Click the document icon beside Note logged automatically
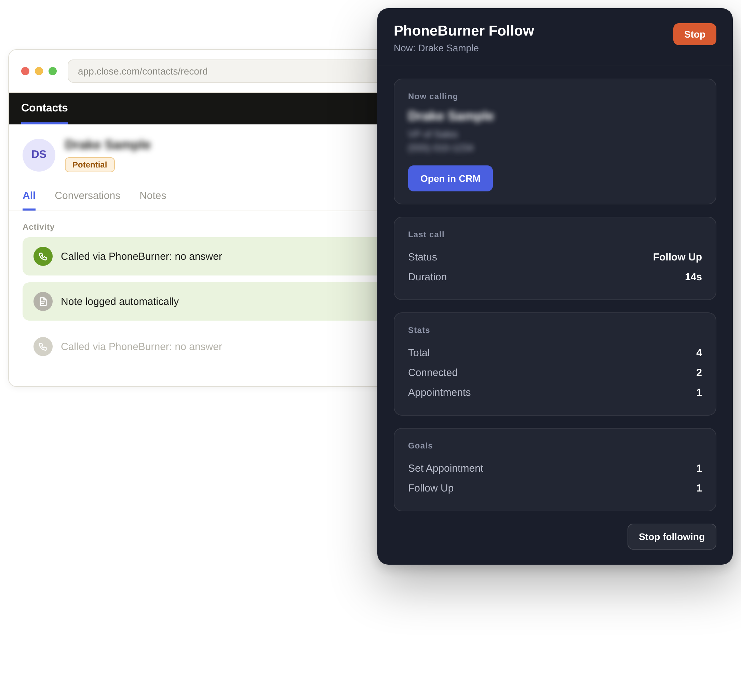This screenshot has width=741, height=700. [x=43, y=301]
